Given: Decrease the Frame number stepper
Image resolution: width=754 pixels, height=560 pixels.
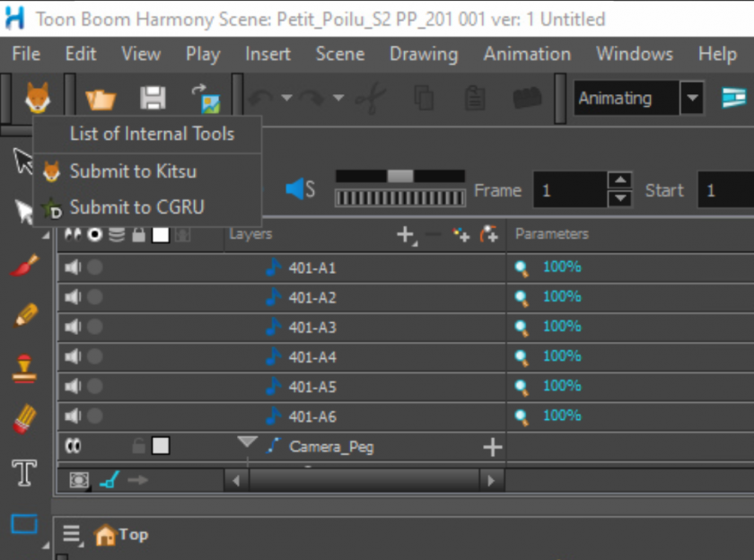Looking at the screenshot, I should (620, 198).
